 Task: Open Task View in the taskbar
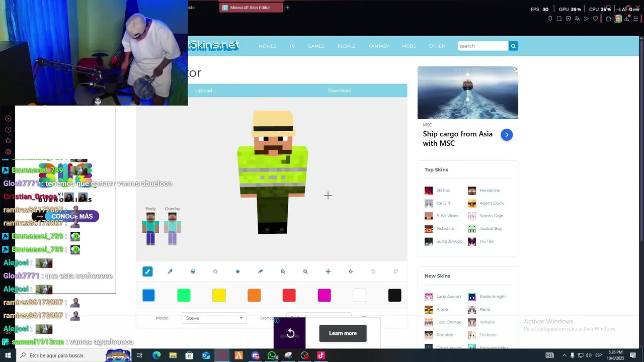pos(139,355)
